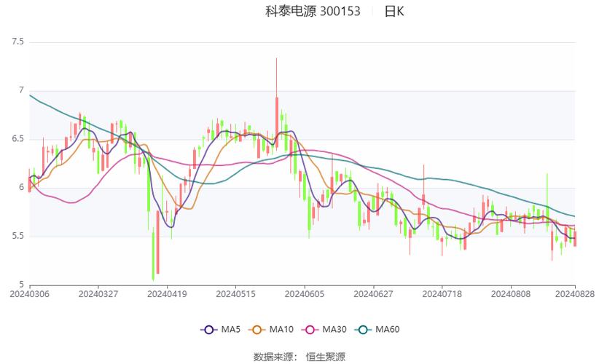The image size is (599, 364).
Task: Open the 恒生聚源 data source link
Action: 326,356
